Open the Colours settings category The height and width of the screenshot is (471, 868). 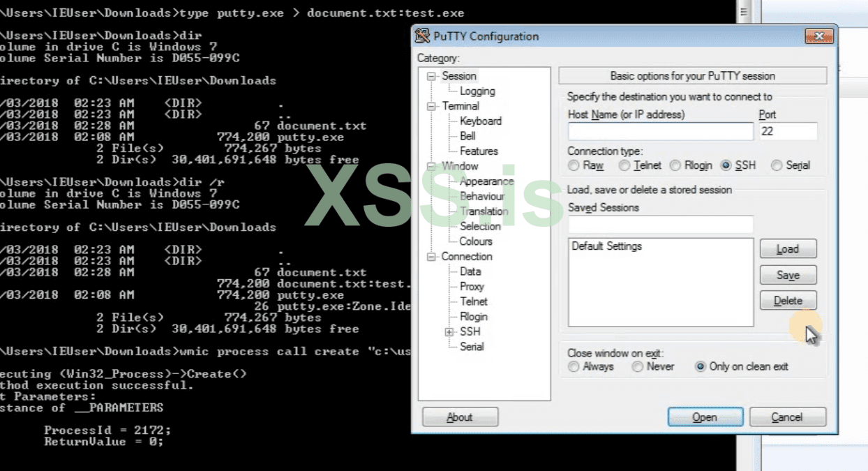(476, 241)
